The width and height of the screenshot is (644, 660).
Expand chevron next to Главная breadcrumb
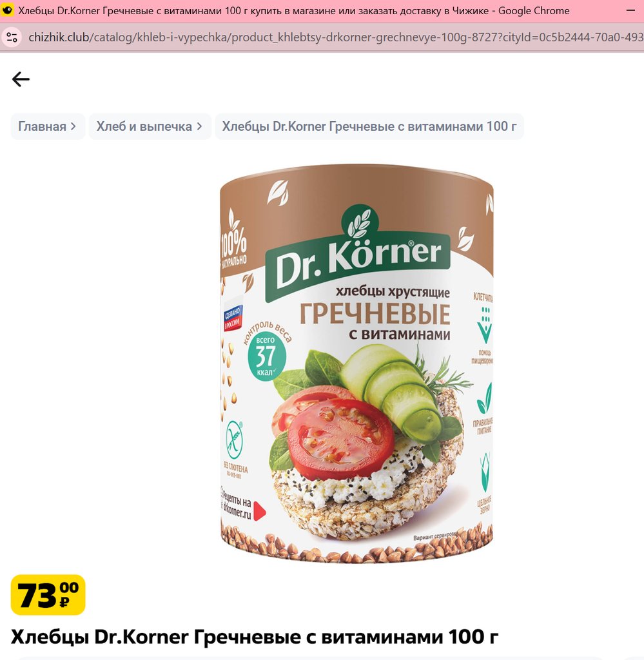73,126
